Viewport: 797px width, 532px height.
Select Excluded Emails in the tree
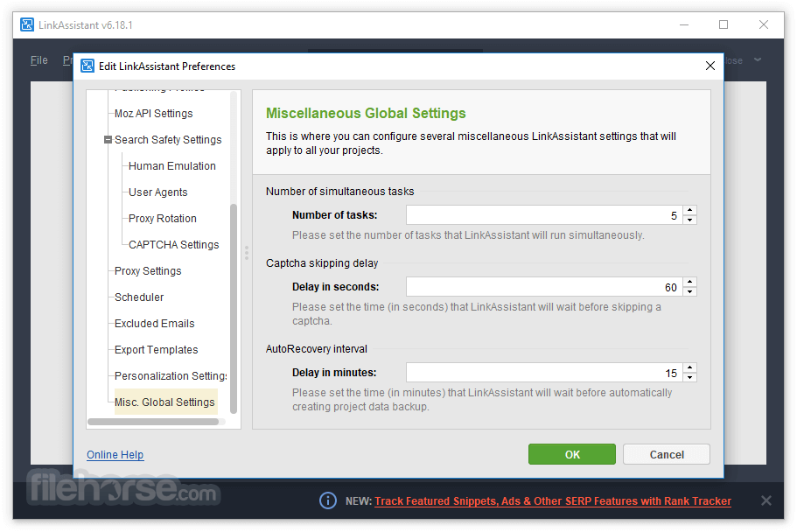click(x=155, y=324)
